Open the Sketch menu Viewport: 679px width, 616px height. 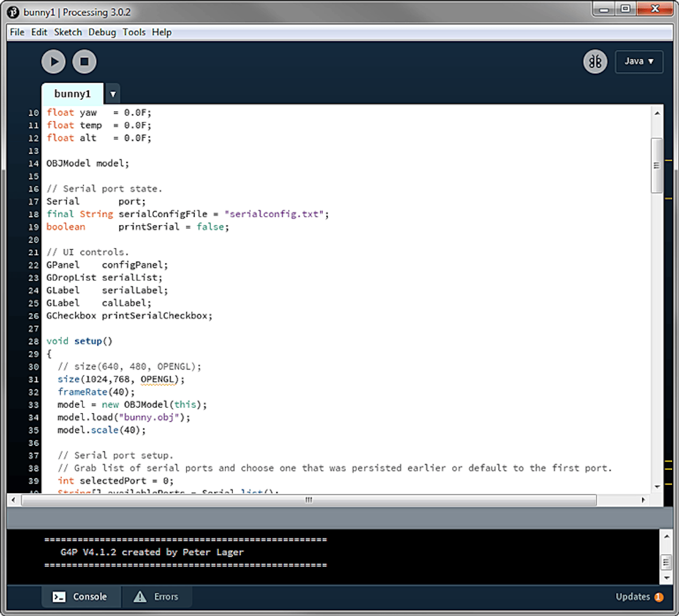pos(68,32)
